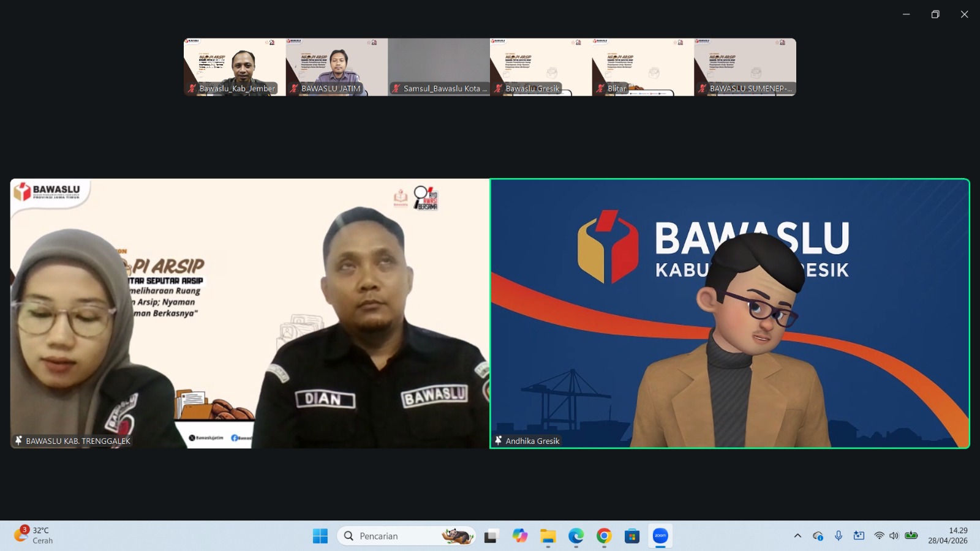This screenshot has height=551, width=980.
Task: Click the pin icon beside Andhika Gresik
Action: pyautogui.click(x=499, y=441)
